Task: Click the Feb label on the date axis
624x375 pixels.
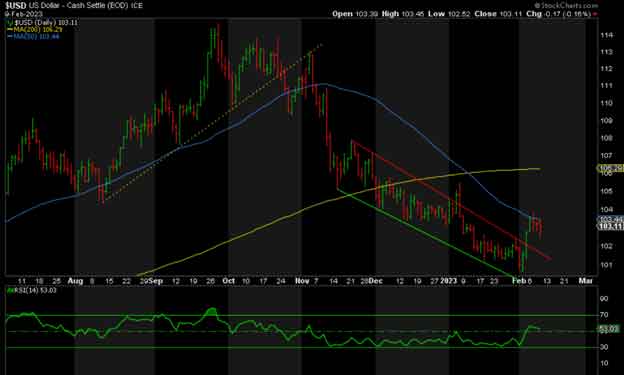Action: point(519,281)
